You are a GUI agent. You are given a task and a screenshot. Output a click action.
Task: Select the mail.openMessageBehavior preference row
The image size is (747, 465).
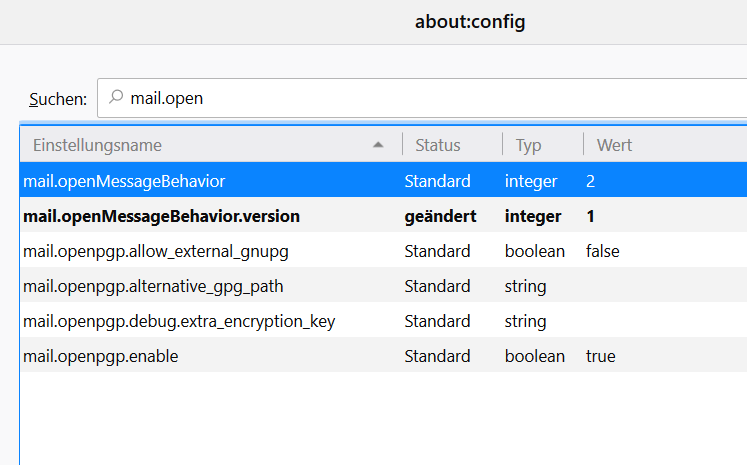124,181
